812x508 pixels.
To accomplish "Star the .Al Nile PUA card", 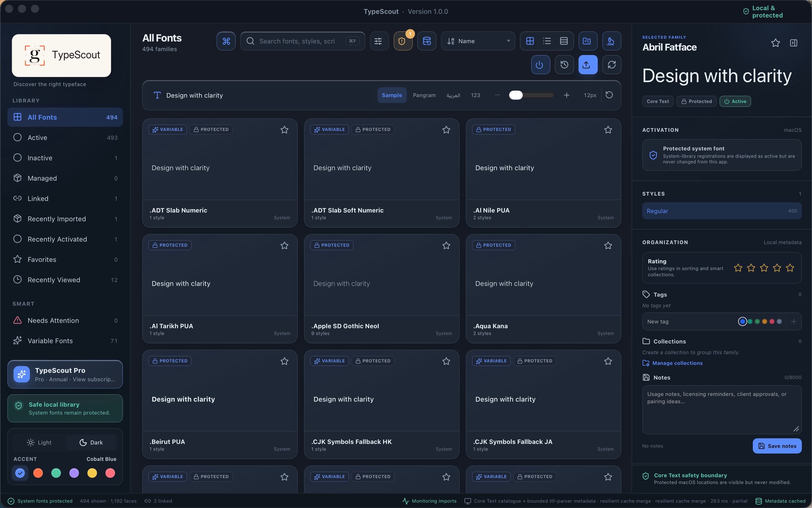I will point(608,130).
